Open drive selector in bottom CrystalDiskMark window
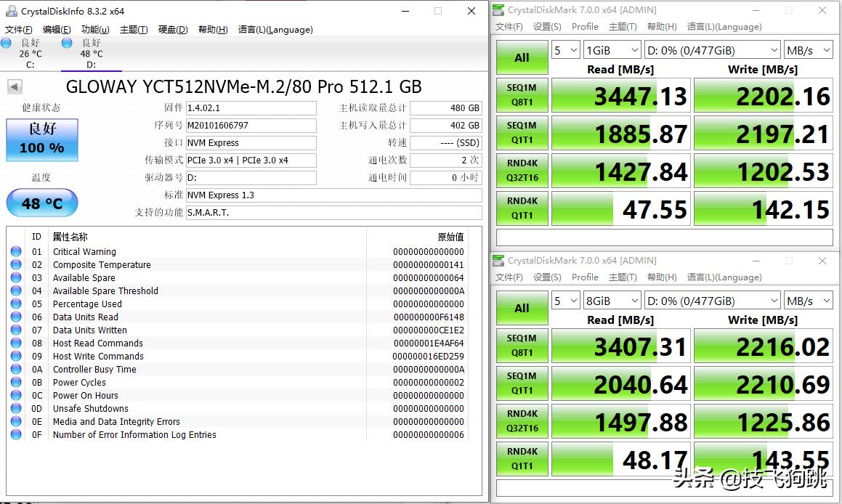This screenshot has width=842, height=504. (x=712, y=301)
